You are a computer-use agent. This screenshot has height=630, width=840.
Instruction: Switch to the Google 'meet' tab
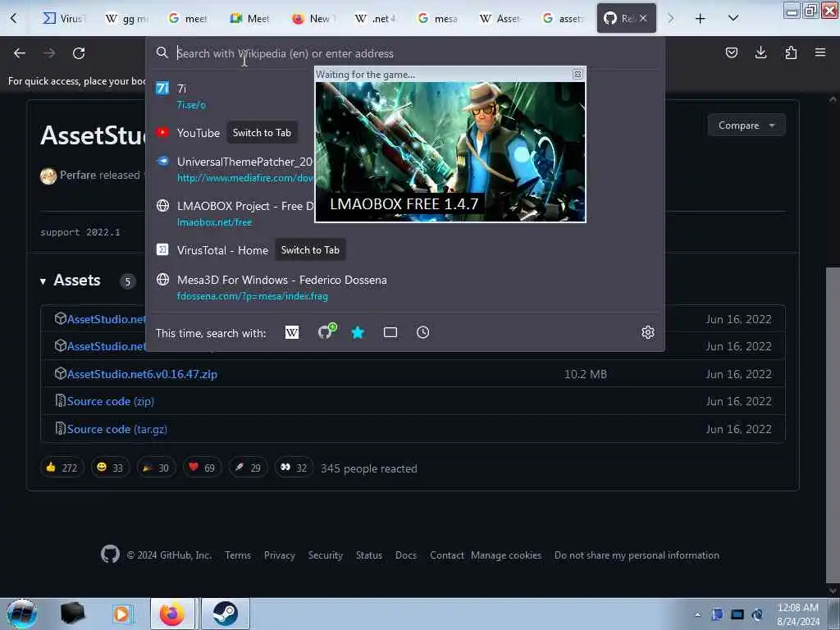coord(188,19)
